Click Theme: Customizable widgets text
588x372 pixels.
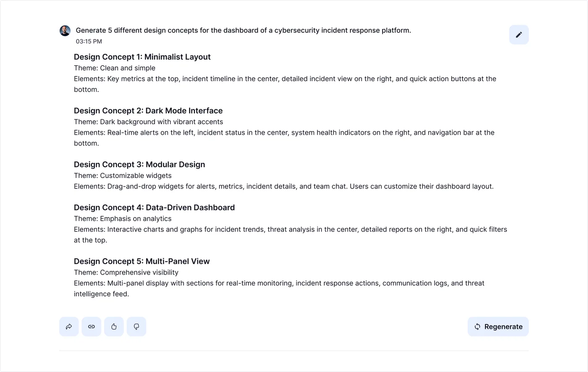coord(123,176)
